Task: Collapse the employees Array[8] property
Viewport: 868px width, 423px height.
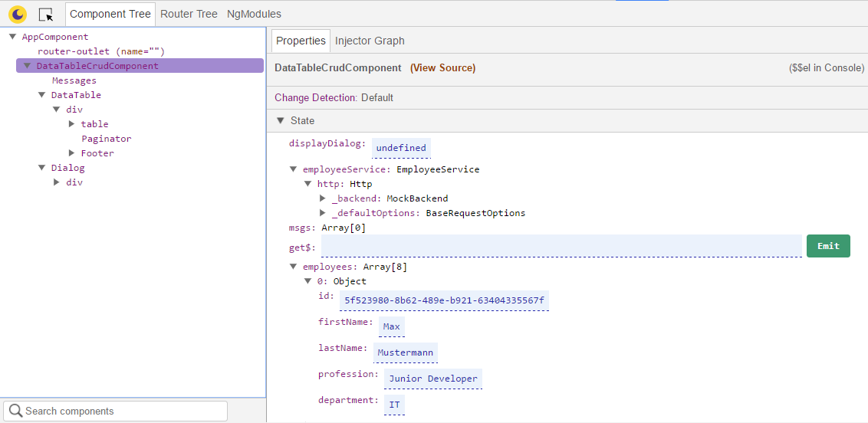Action: (294, 267)
